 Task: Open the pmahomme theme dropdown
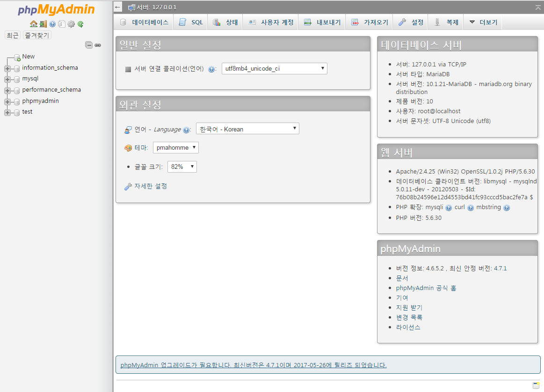click(x=175, y=147)
